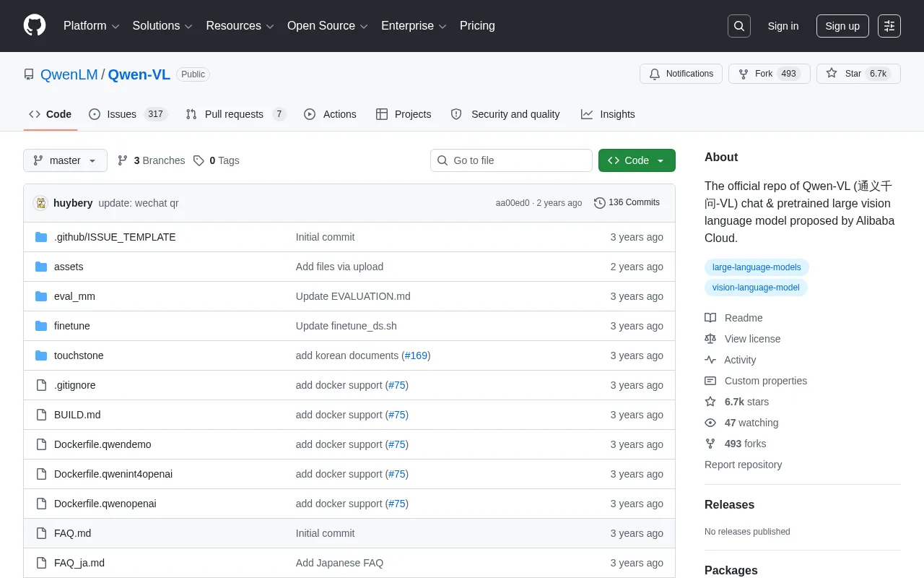Screen dimensions: 924x578
Task: Switch to the Issues tab
Action: pos(128,114)
